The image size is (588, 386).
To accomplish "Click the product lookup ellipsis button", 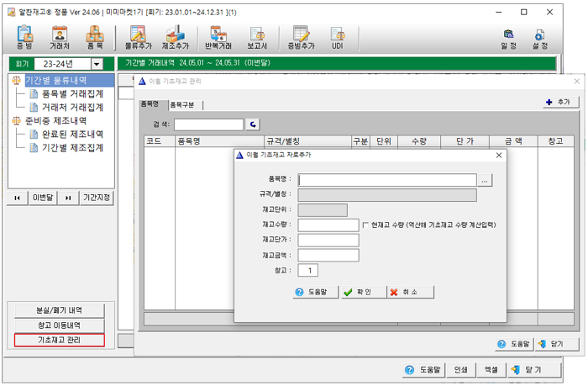I will 485,180.
